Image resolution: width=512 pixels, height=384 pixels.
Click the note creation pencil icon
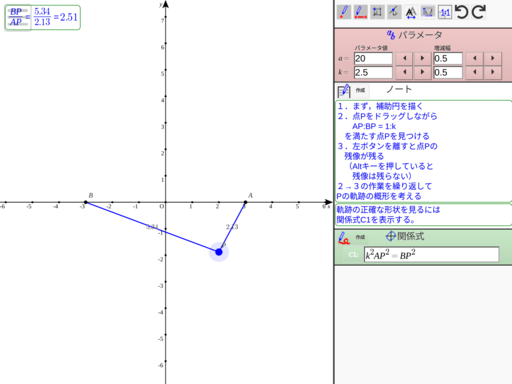[x=344, y=91]
